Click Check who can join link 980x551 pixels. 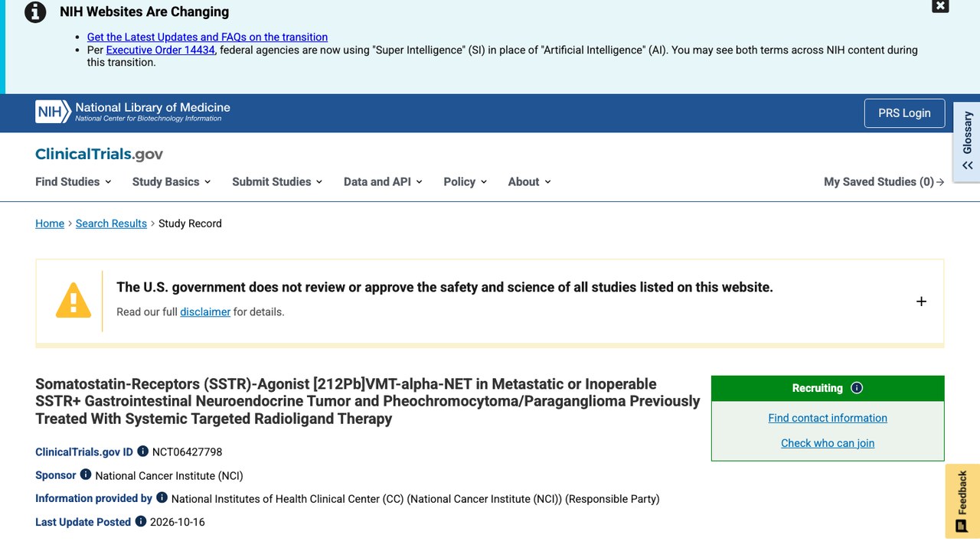[x=828, y=443]
